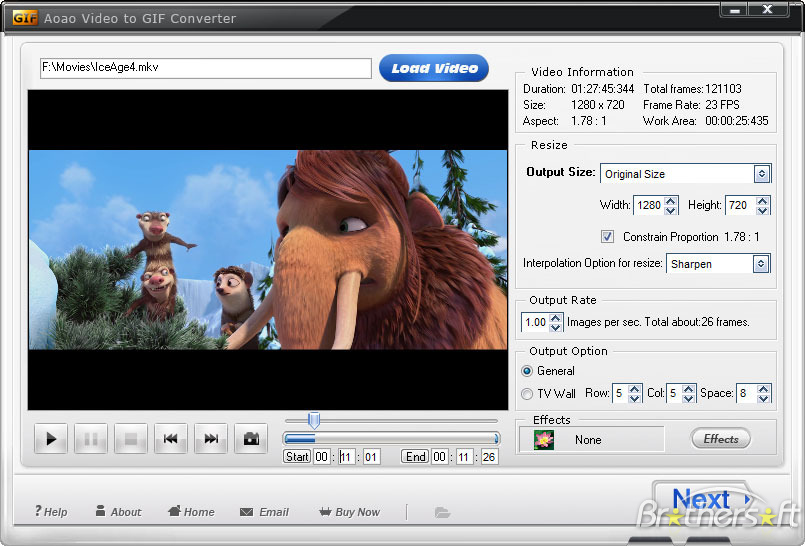Toggle Constrain Proportion checkbox
The image size is (805, 546).
click(x=607, y=237)
